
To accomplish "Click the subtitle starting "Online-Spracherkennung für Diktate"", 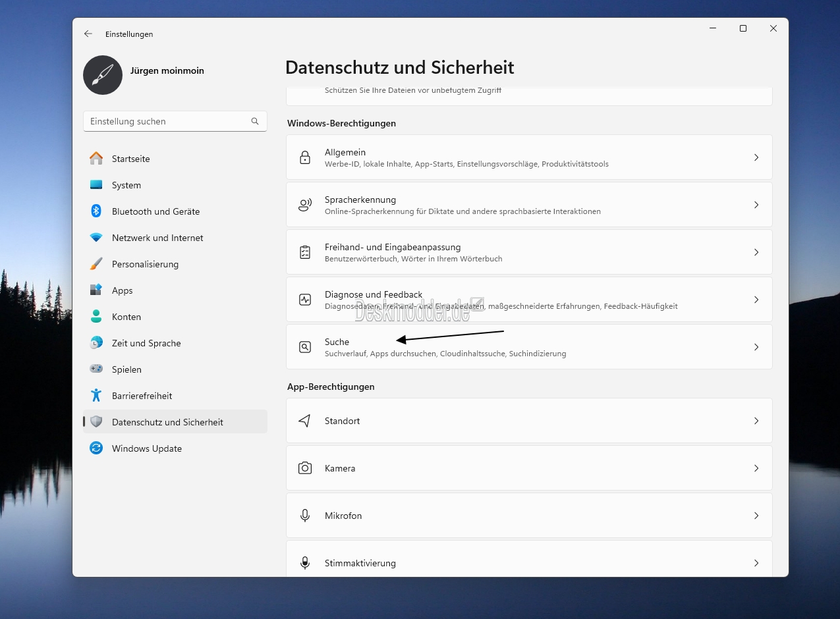I will tap(462, 211).
